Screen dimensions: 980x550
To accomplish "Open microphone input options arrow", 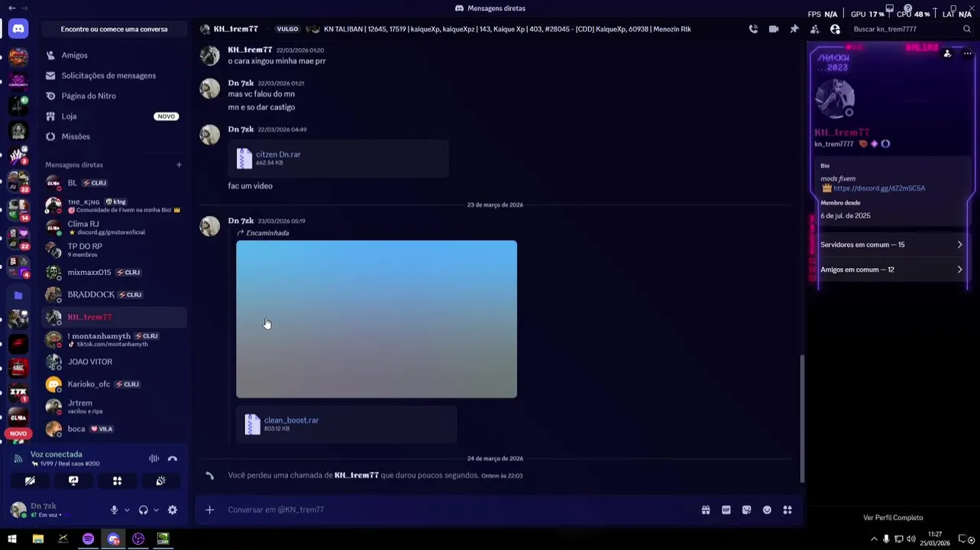I will [127, 510].
